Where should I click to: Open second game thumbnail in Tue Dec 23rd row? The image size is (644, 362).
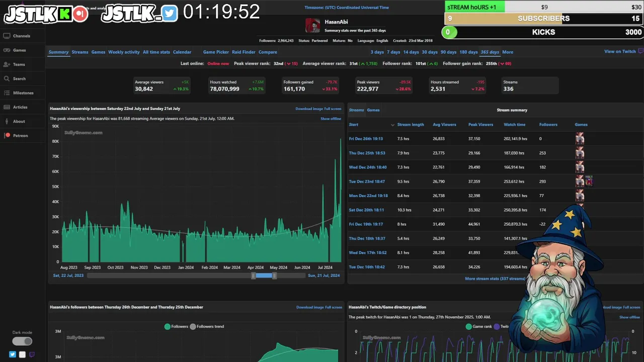[x=589, y=181]
